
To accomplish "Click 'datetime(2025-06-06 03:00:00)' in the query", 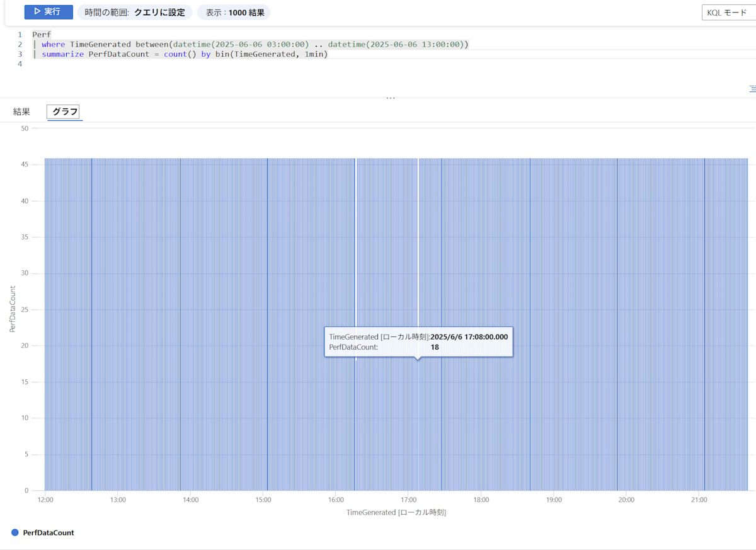I will point(241,44).
